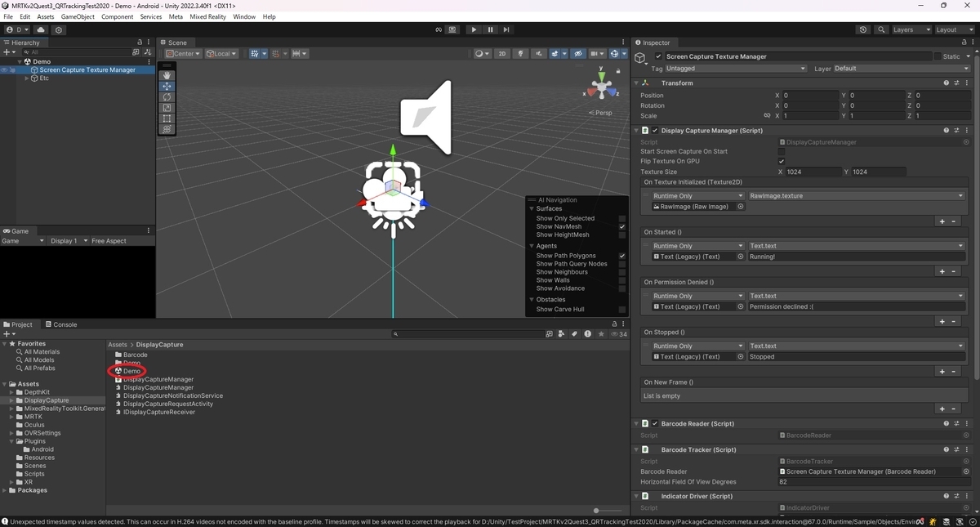The width and height of the screenshot is (980, 527).
Task: Click the search icon in the top toolbar
Action: pos(881,29)
